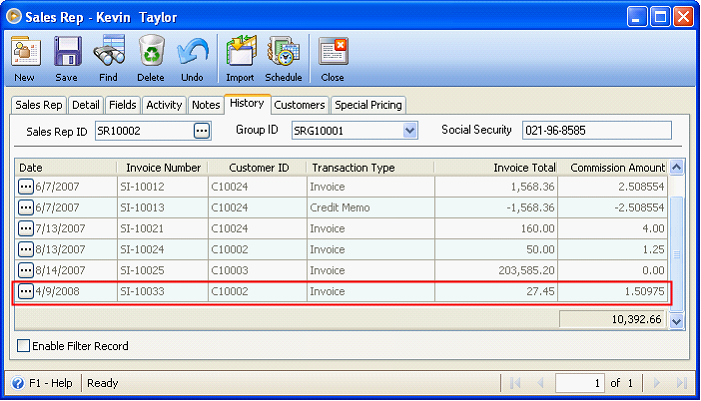Open the Notes tab
Viewport: 701px width, 401px height.
click(206, 105)
